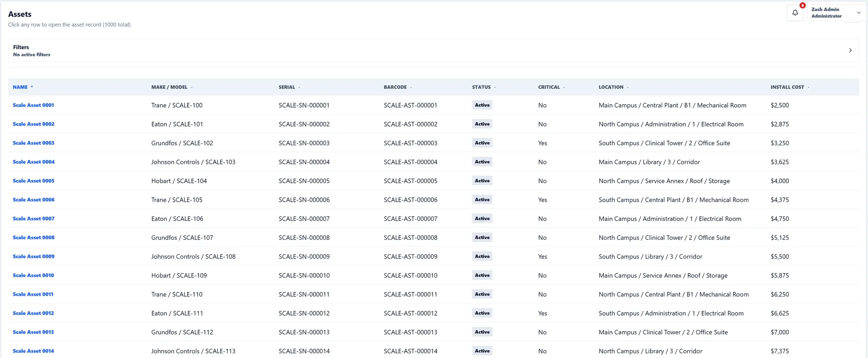Screen dimensions: 868x358
Task: Click Critical value 'Yes' for Scale Asset 0003
Action: coord(542,143)
